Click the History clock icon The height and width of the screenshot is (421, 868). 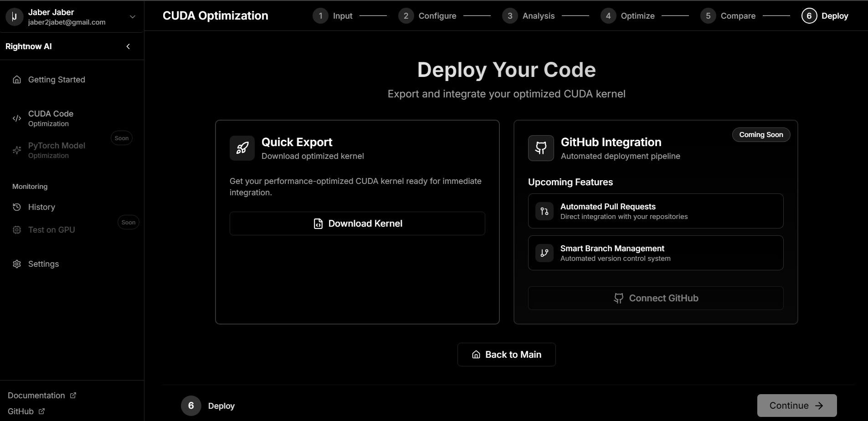[17, 207]
